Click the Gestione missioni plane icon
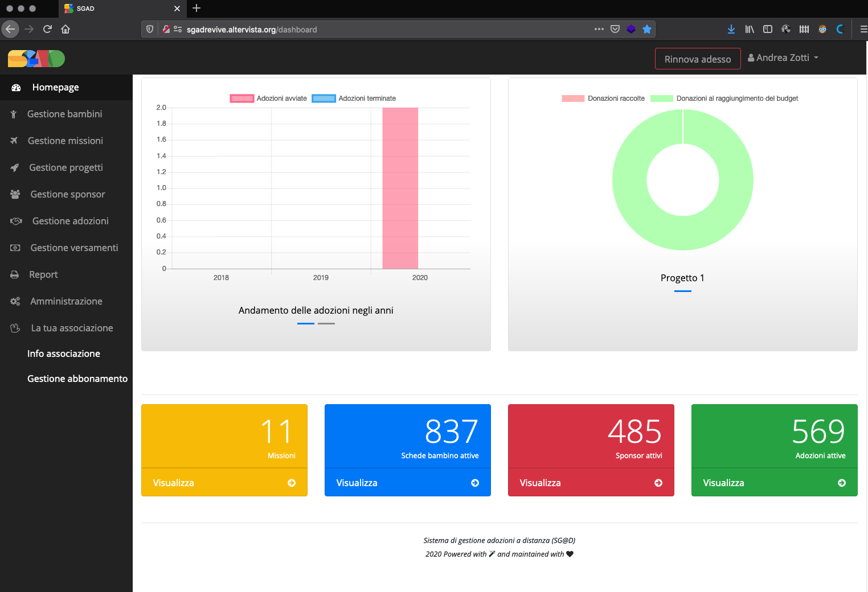This screenshot has height=592, width=868. coord(14,141)
